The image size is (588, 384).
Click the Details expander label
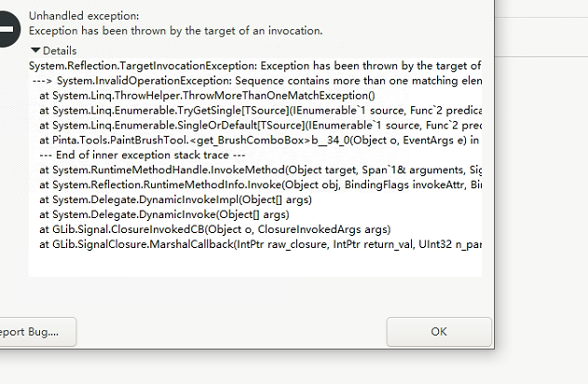60,50
